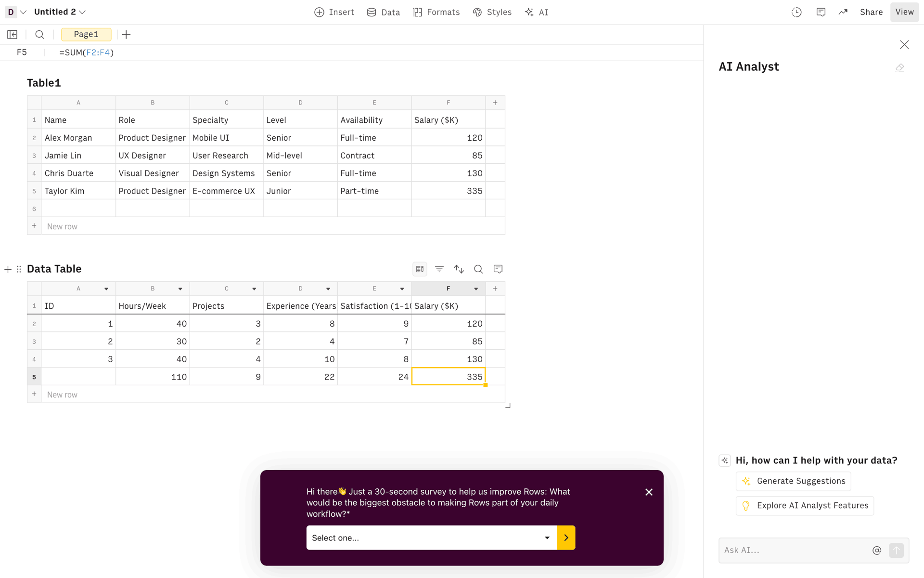Open the version history clock icon
The image size is (924, 578).
(x=796, y=12)
